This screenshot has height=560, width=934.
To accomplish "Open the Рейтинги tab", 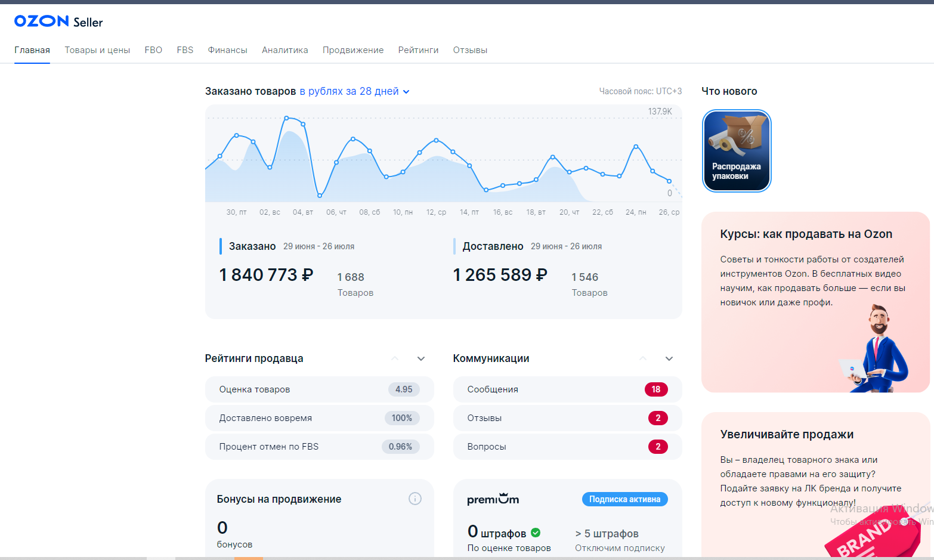I will click(418, 50).
